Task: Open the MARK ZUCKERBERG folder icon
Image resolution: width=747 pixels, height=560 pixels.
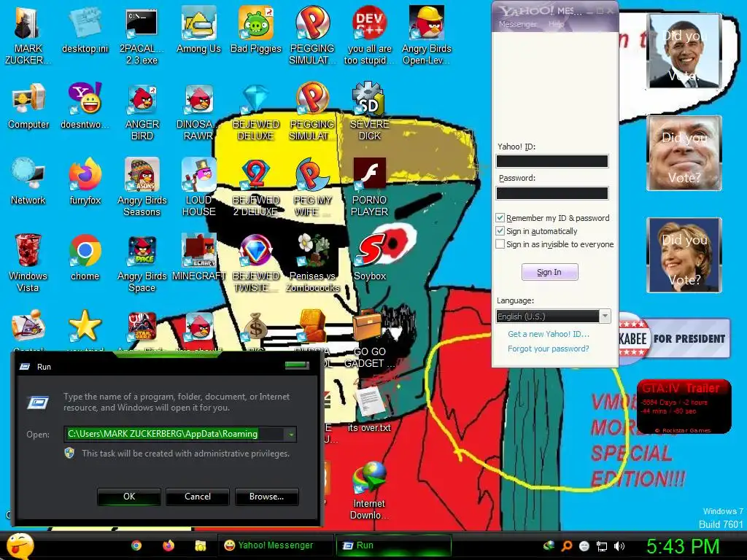Action: click(x=28, y=24)
